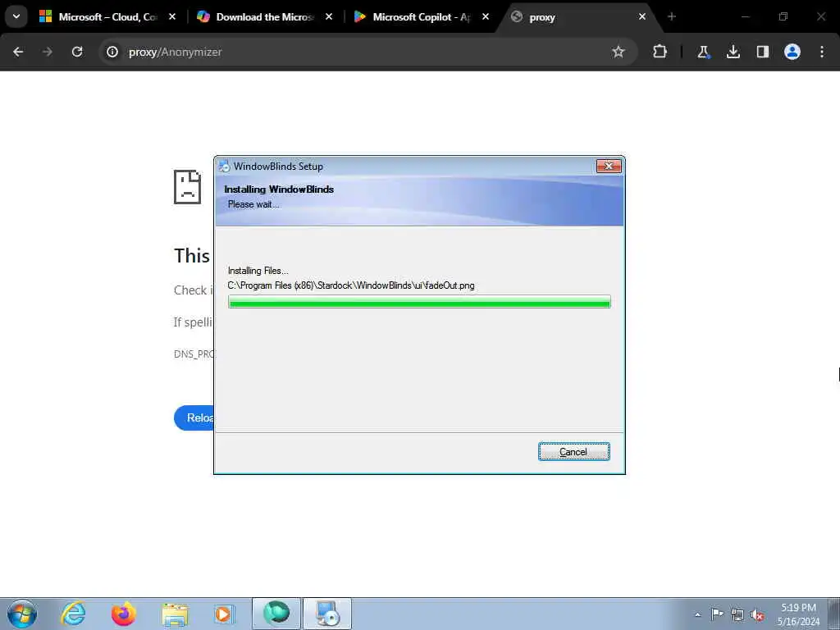Viewport: 840px width, 630px height.
Task: Close the Microsoft Copilot tab
Action: coord(486,17)
